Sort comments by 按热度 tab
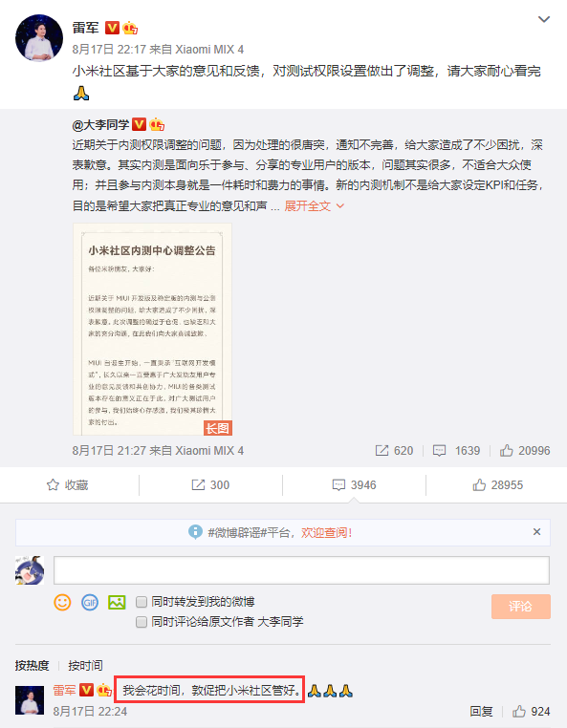567x728 pixels. 32,665
